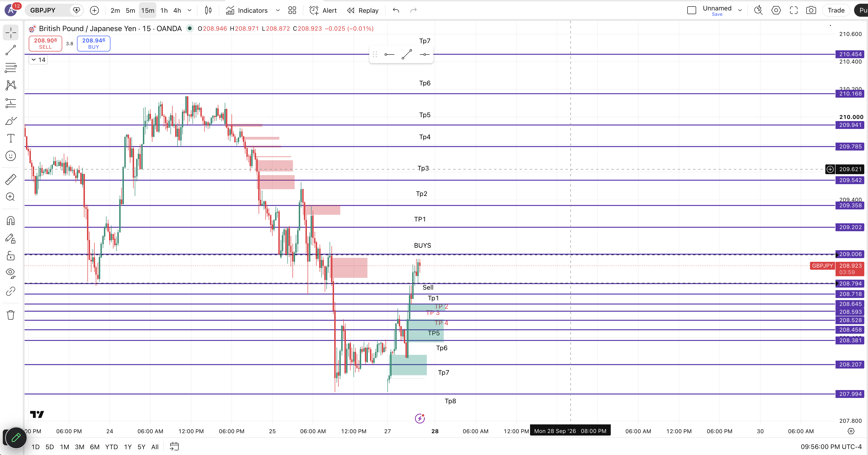The height and width of the screenshot is (455, 868).
Task: Set date range to 3M
Action: pyautogui.click(x=80, y=447)
